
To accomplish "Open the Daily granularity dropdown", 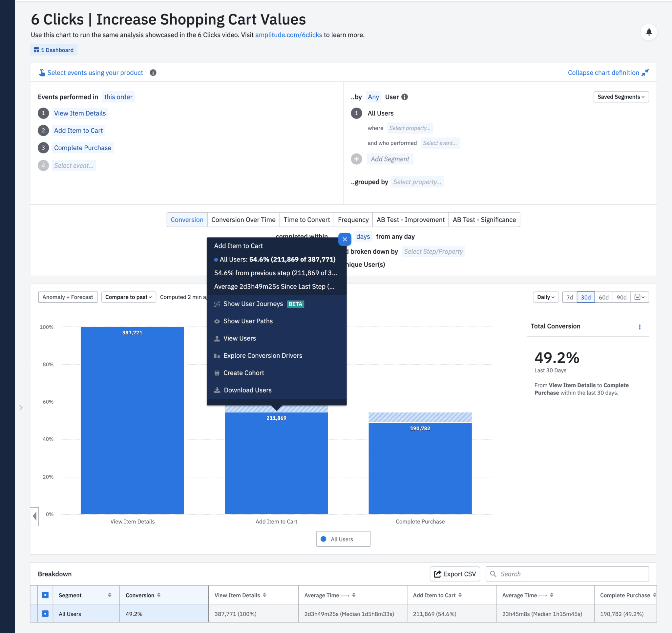I will tap(545, 297).
